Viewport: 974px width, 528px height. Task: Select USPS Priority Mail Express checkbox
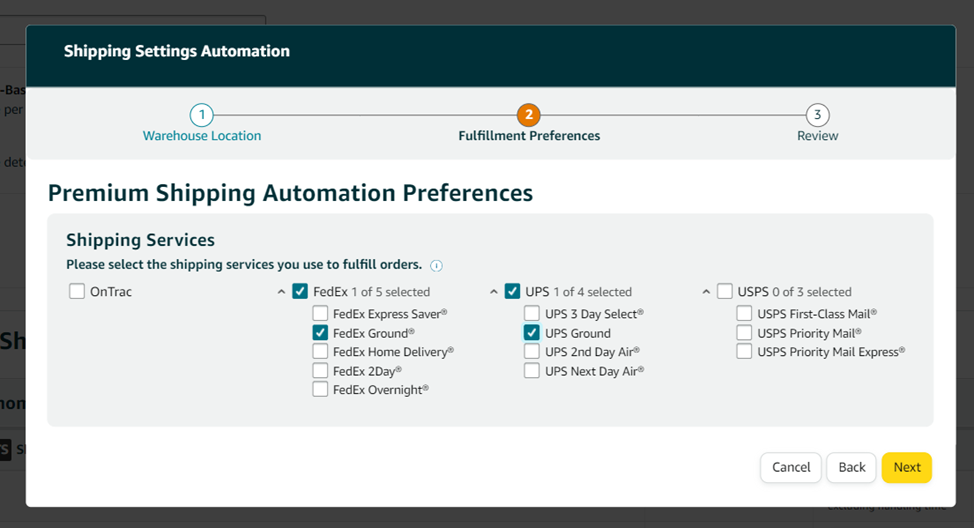[744, 352]
